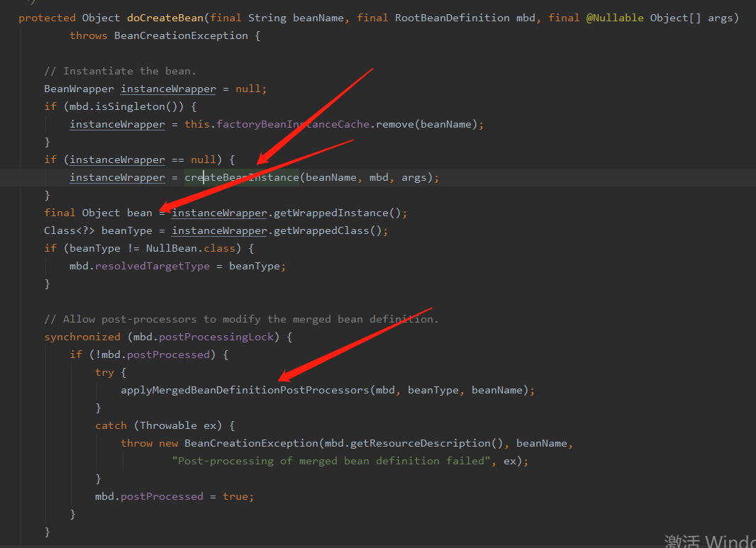This screenshot has width=756, height=548.
Task: Click the doCreateBean method name
Action: point(165,18)
